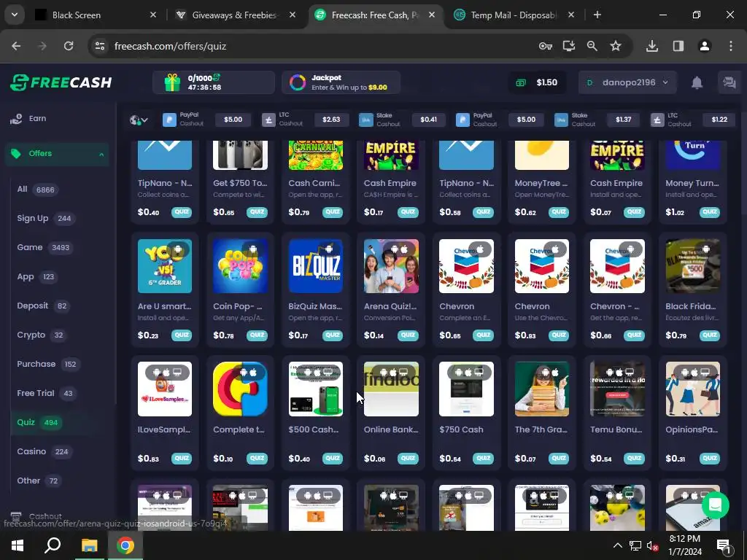Select the Free Trial offers category
Image resolution: width=747 pixels, height=560 pixels.
[x=46, y=393]
